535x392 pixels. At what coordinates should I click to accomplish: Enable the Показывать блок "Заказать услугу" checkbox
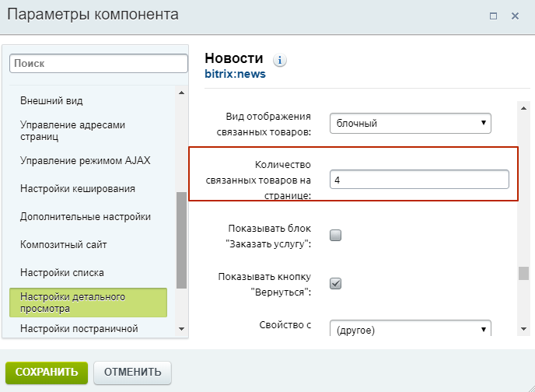coord(336,236)
